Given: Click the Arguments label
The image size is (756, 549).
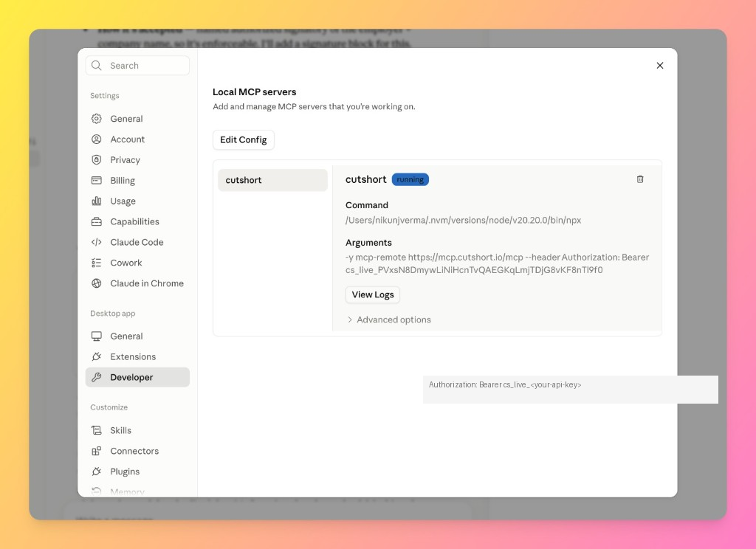Looking at the screenshot, I should point(368,243).
